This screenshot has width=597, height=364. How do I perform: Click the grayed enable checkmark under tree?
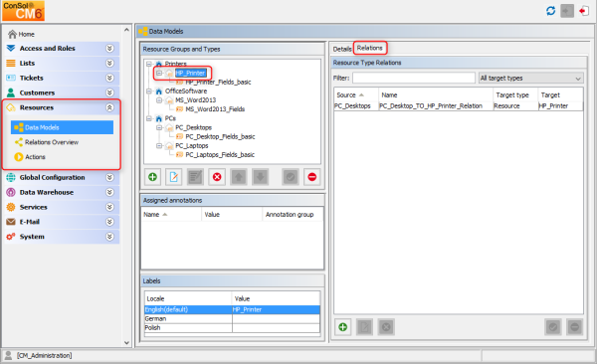(x=291, y=177)
